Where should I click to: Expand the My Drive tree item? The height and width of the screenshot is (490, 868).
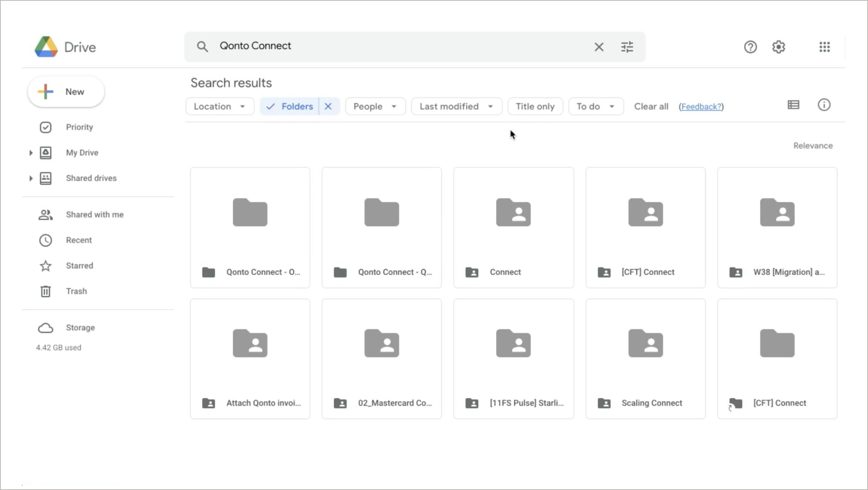point(31,152)
